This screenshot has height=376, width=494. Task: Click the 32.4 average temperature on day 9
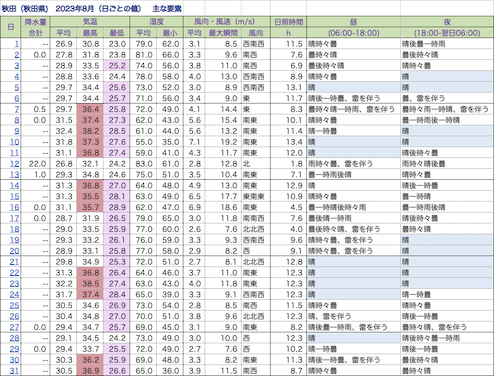point(64,131)
